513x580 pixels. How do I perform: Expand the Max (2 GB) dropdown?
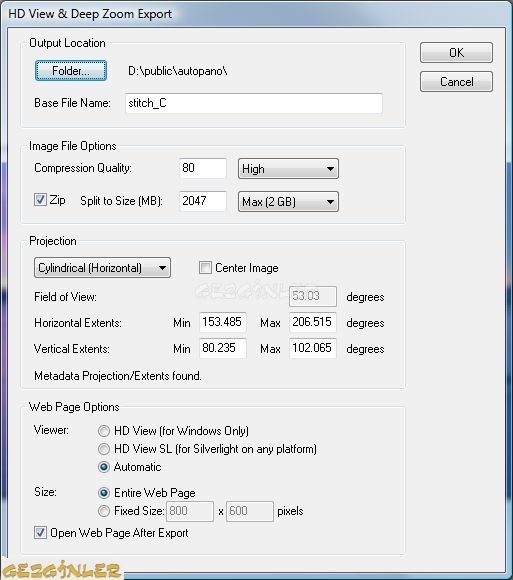288,202
